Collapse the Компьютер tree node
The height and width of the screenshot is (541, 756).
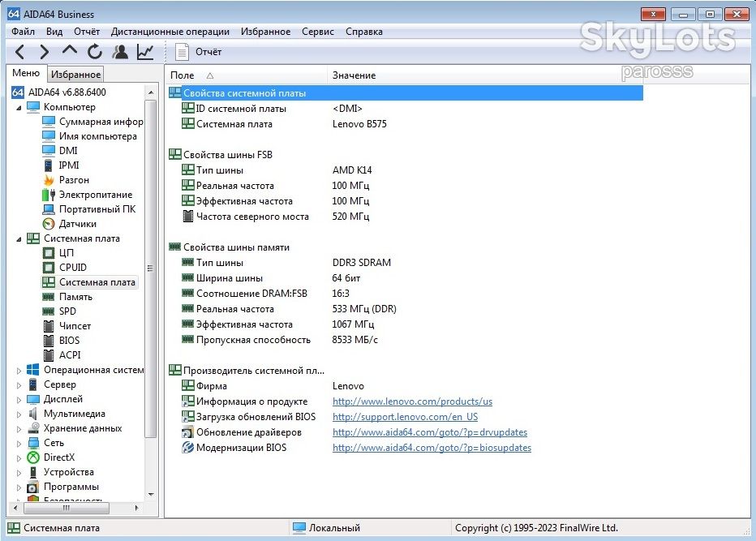coord(19,108)
